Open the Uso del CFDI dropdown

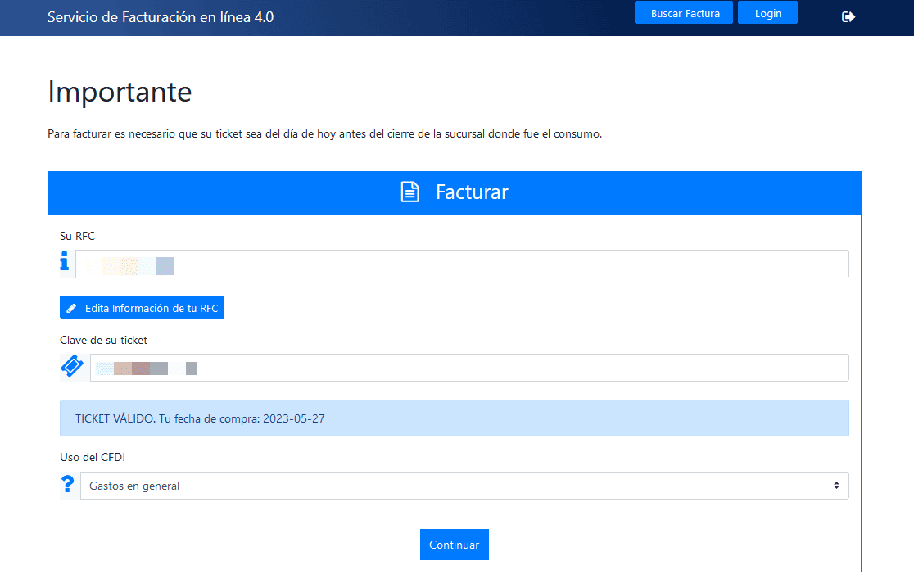(x=464, y=486)
